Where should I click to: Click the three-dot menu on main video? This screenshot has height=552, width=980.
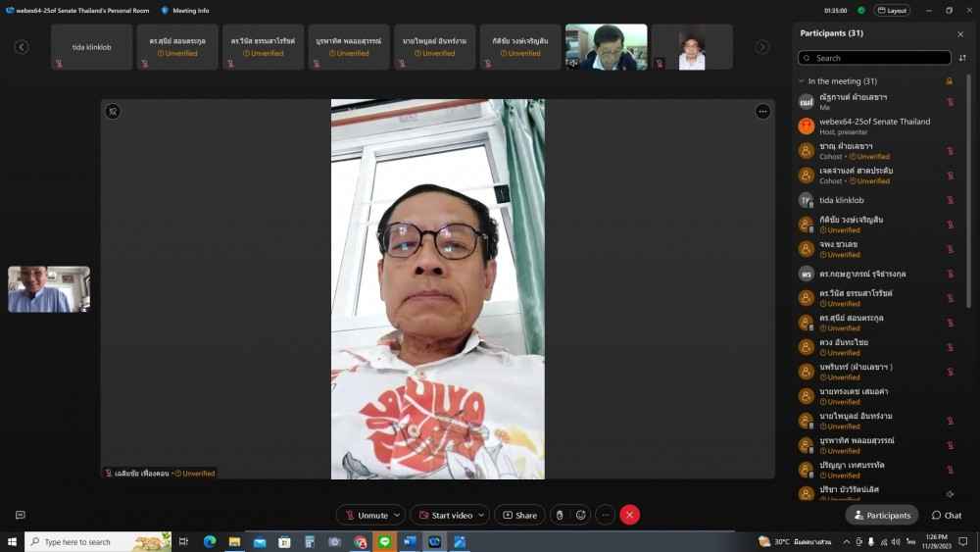click(x=762, y=112)
